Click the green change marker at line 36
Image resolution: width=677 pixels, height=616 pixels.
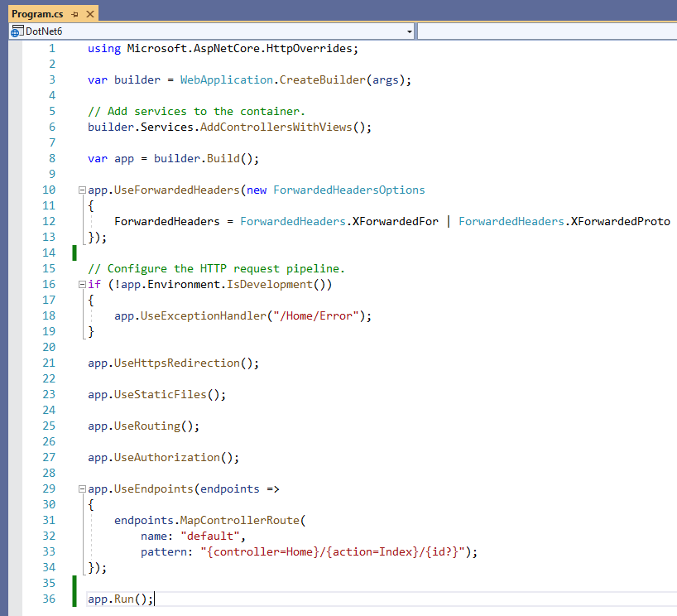(x=74, y=599)
